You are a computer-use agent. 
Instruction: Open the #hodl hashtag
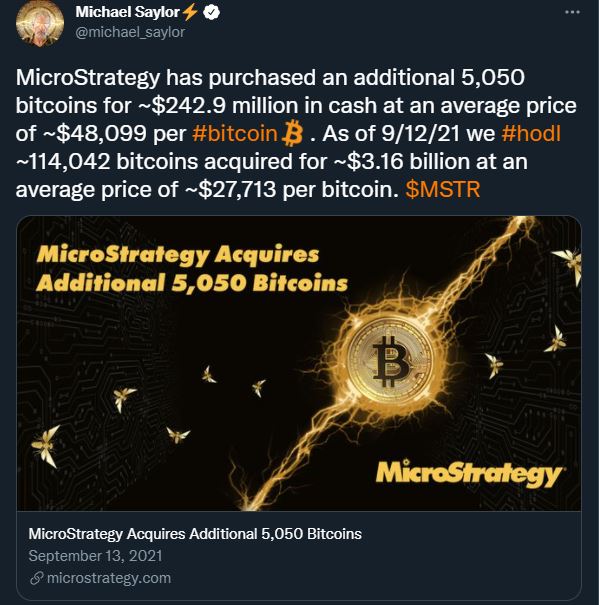tap(531, 134)
